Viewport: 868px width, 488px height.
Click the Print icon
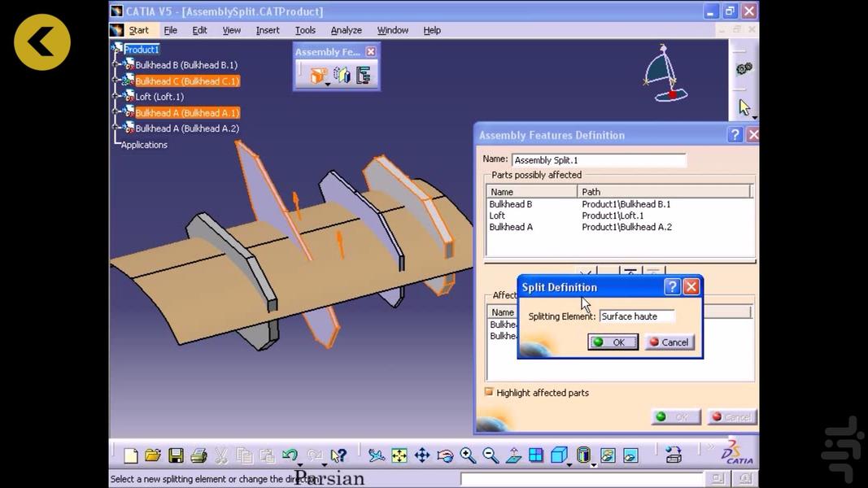coord(199,455)
